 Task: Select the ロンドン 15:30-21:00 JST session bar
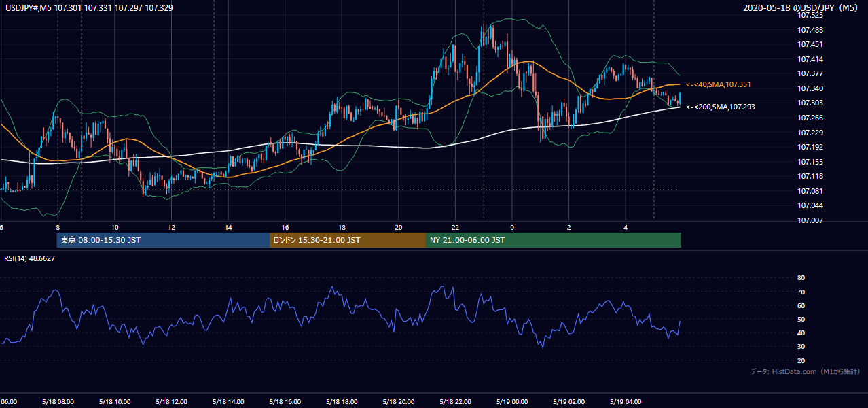(x=348, y=240)
